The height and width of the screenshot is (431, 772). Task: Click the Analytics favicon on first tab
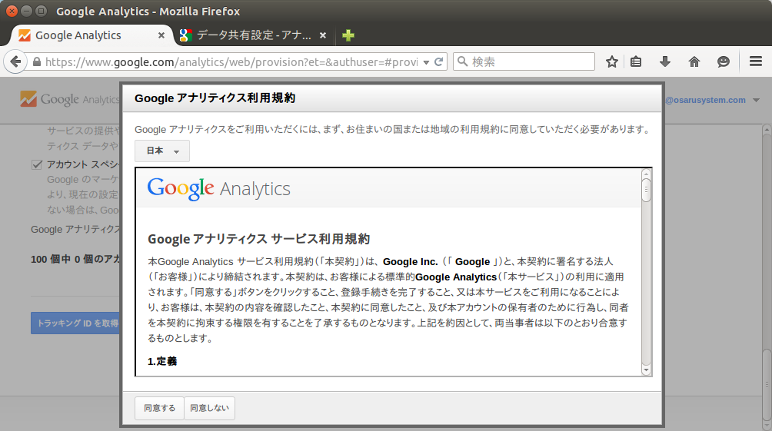[x=24, y=35]
